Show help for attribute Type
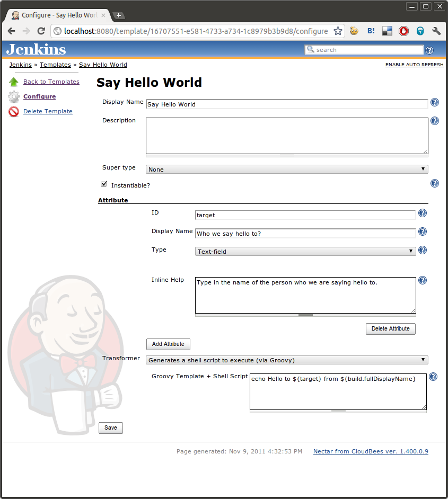448x499 pixels. pyautogui.click(x=423, y=250)
